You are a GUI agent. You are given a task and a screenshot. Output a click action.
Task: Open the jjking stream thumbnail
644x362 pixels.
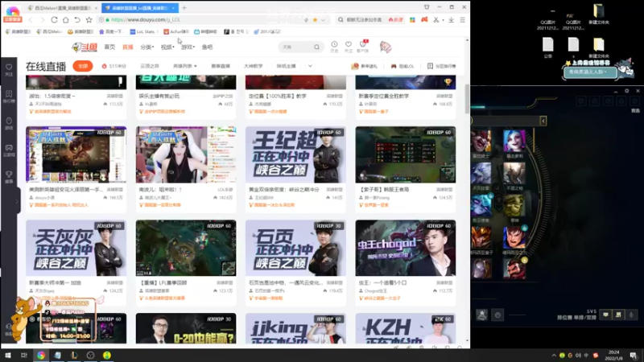295,328
